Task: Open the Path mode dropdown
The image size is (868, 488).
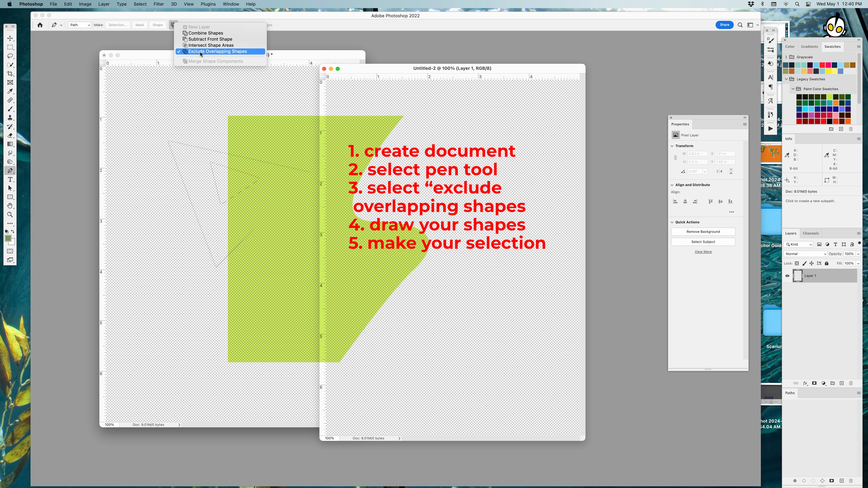Action: coord(80,25)
